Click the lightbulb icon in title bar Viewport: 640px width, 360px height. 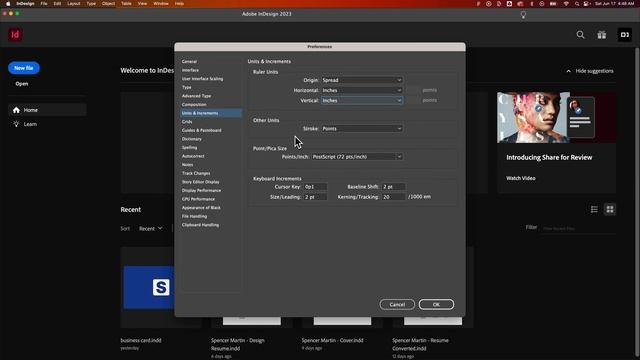523,15
